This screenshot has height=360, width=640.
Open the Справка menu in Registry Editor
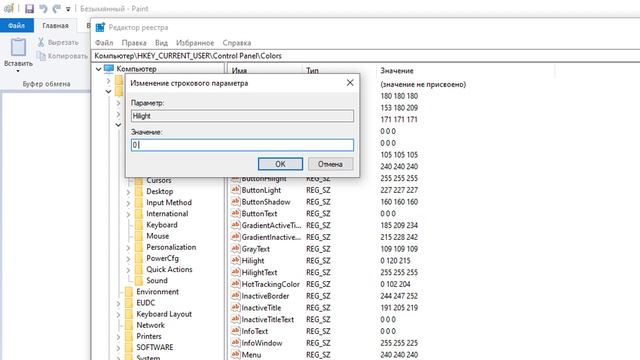tap(237, 43)
